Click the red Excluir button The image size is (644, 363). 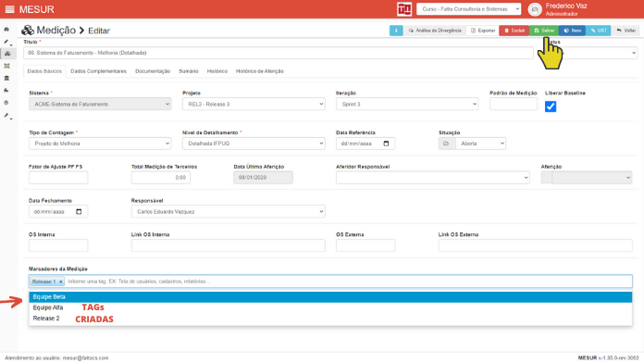coord(514,31)
